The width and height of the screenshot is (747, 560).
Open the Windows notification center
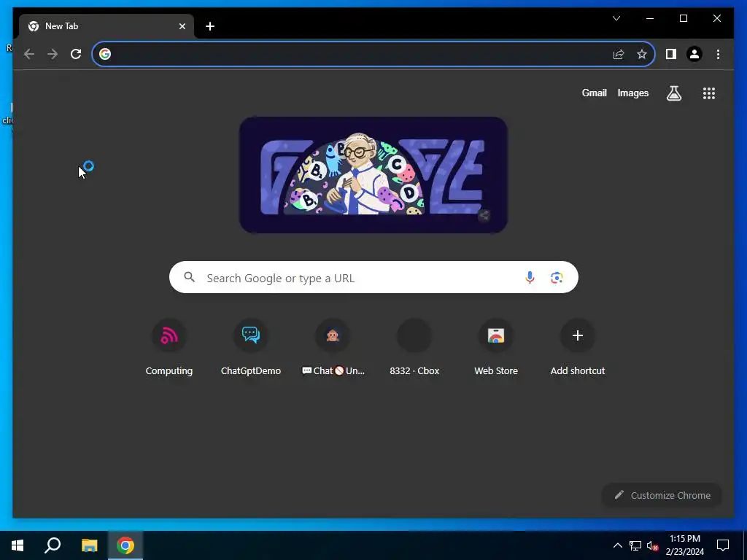[x=723, y=545]
